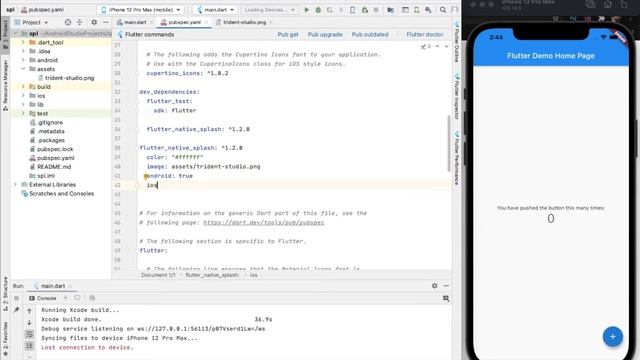This screenshot has height=360, width=640.
Task: Click Flutter doctor link
Action: [424, 35]
